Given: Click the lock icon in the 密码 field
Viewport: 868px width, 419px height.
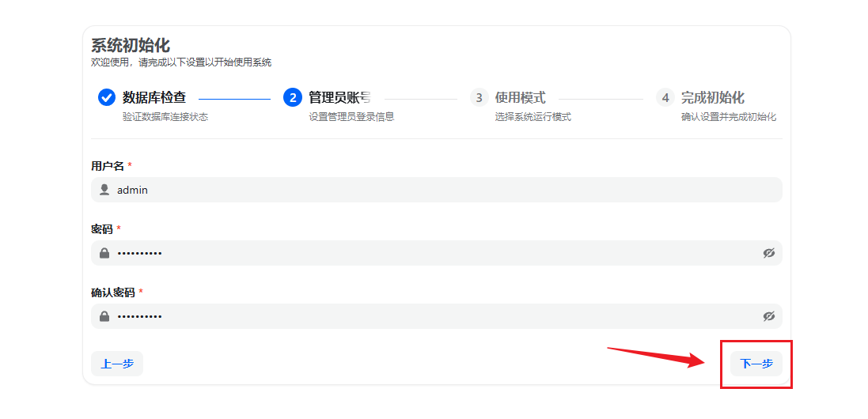Looking at the screenshot, I should pyautogui.click(x=104, y=253).
